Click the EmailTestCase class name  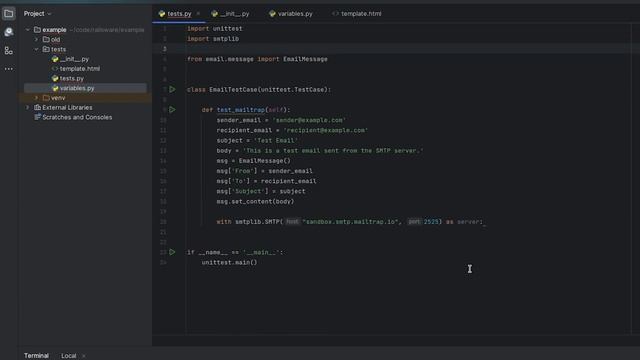click(x=233, y=89)
